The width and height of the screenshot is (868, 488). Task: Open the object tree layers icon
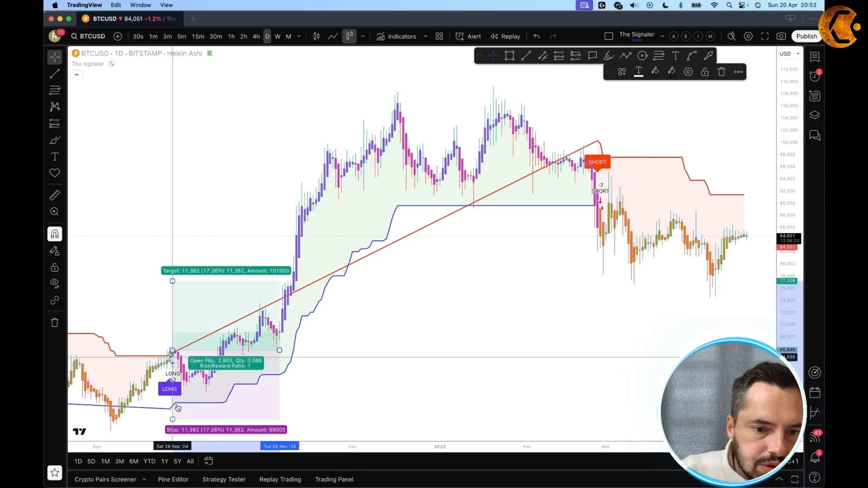(x=815, y=115)
